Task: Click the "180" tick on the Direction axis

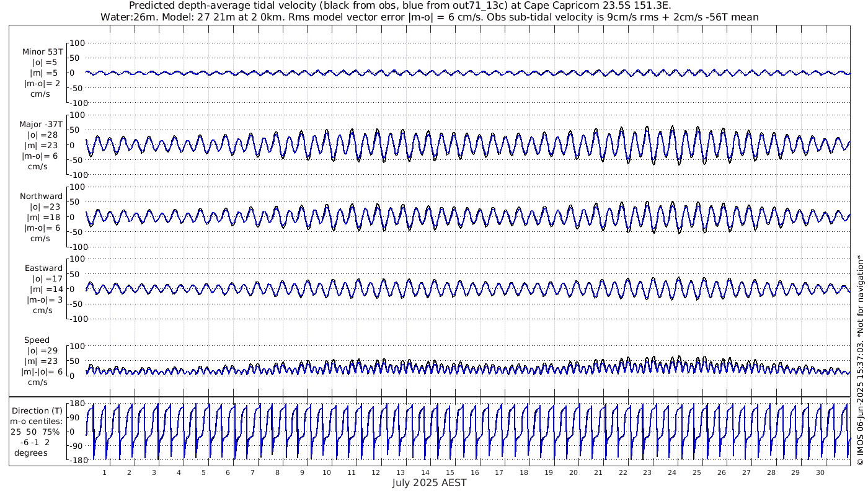Action: pyautogui.click(x=76, y=404)
